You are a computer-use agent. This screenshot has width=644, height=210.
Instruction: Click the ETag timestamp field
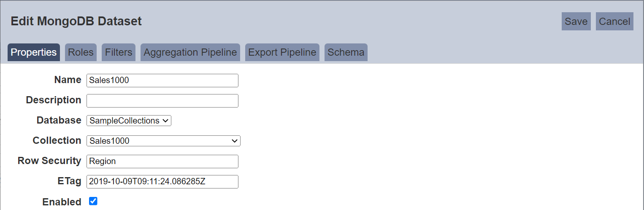pyautogui.click(x=162, y=182)
